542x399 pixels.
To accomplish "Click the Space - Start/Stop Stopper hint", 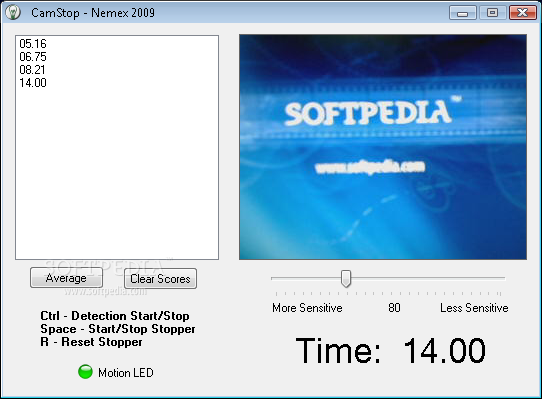I will pyautogui.click(x=118, y=329).
